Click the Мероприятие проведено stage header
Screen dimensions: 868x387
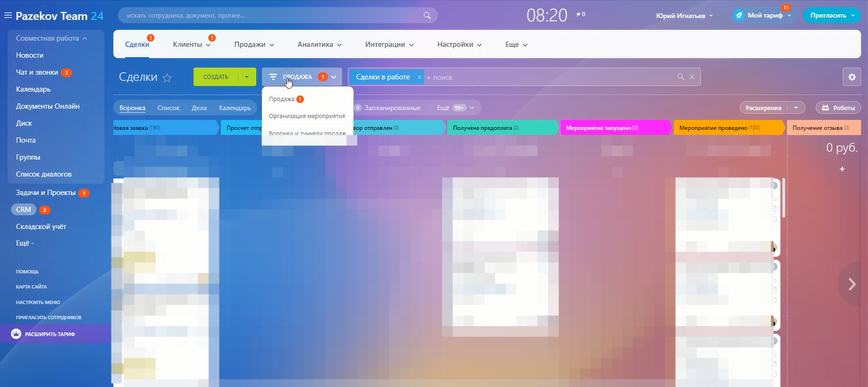[729, 127]
